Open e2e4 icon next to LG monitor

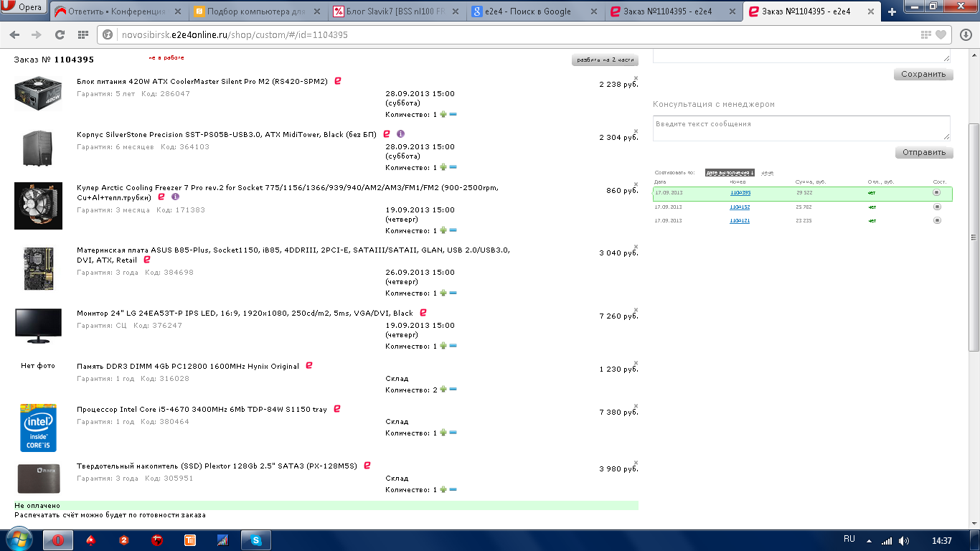pyautogui.click(x=423, y=313)
